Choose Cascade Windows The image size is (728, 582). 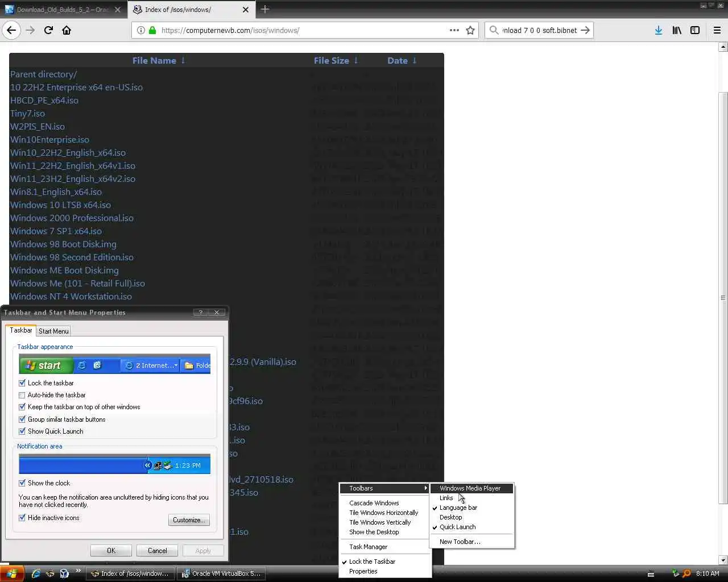385,503
